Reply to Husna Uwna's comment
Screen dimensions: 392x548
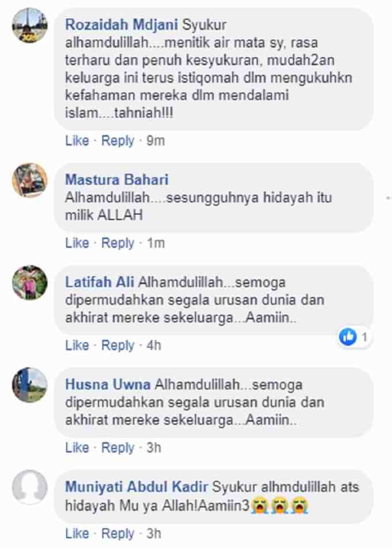tap(118, 448)
